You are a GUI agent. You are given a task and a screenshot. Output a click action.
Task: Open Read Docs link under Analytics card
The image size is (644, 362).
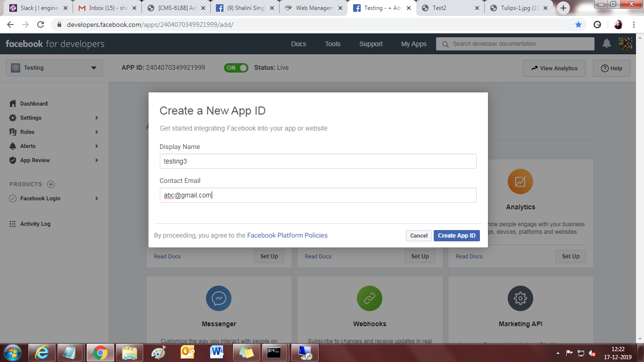pyautogui.click(x=469, y=256)
